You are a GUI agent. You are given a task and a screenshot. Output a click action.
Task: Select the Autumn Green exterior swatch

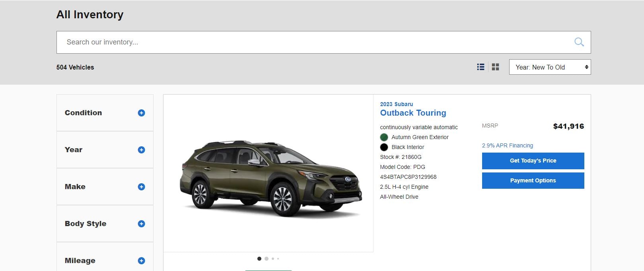(384, 137)
